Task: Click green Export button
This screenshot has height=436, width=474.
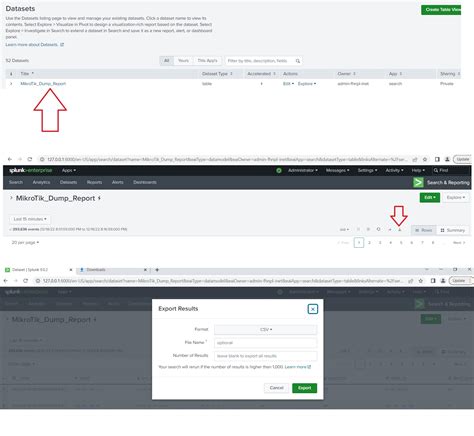Action: point(304,388)
